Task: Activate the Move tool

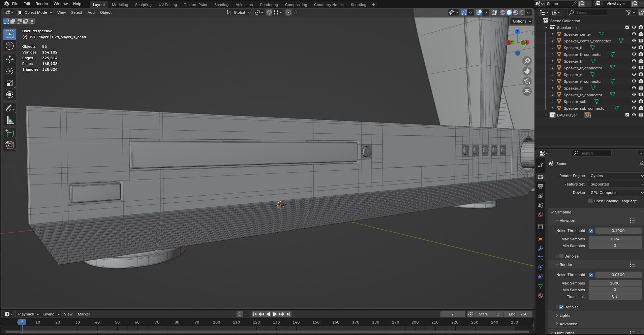Action: [x=10, y=59]
